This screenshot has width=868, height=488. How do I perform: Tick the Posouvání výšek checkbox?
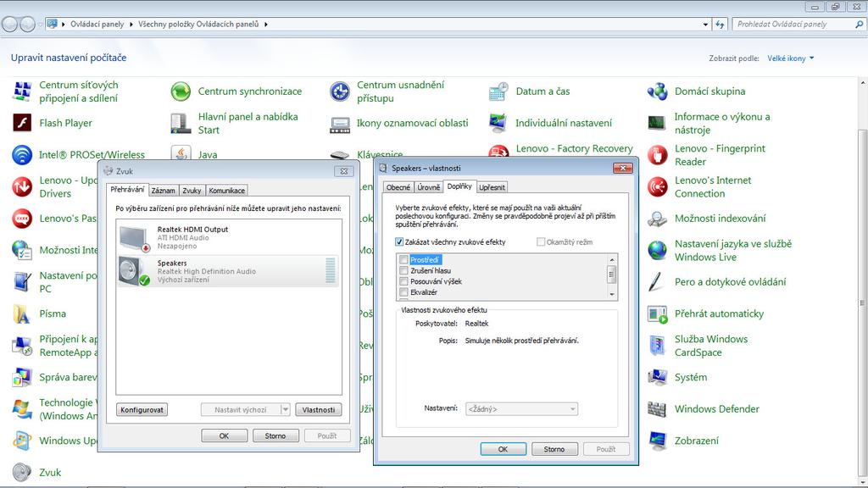[x=403, y=281]
